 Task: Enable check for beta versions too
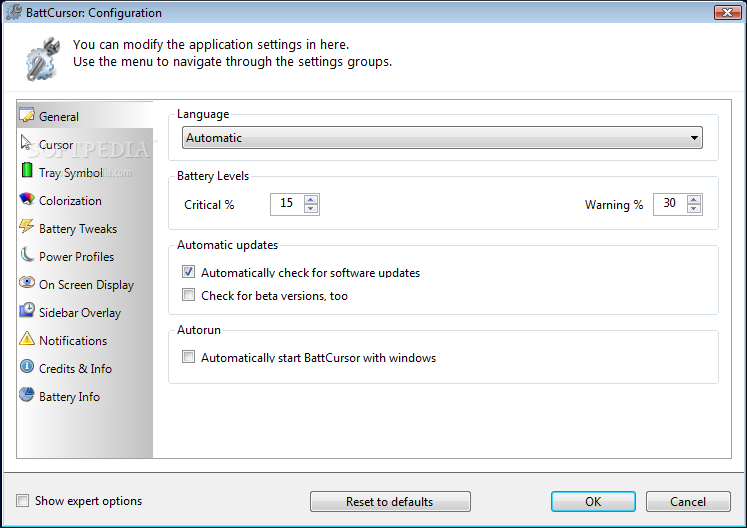click(x=189, y=294)
